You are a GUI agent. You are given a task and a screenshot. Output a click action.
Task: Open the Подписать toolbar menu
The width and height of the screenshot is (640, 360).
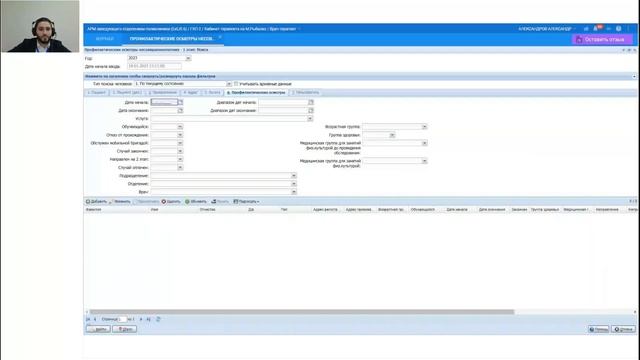tap(246, 202)
